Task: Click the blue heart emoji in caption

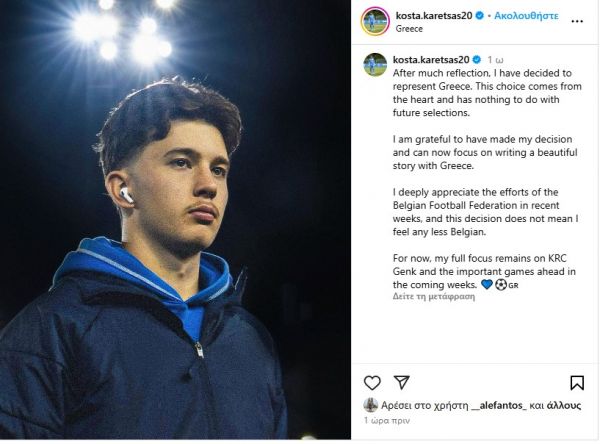Action: click(487, 285)
